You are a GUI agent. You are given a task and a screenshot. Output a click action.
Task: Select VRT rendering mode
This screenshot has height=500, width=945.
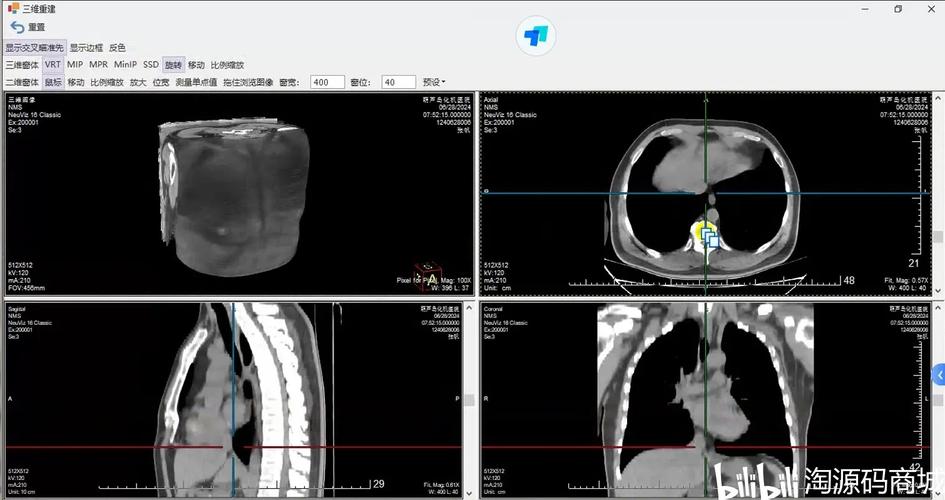tap(52, 64)
